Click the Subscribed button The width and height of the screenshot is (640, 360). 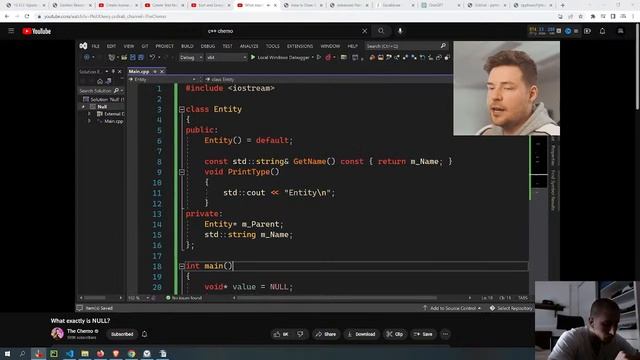(x=122, y=334)
